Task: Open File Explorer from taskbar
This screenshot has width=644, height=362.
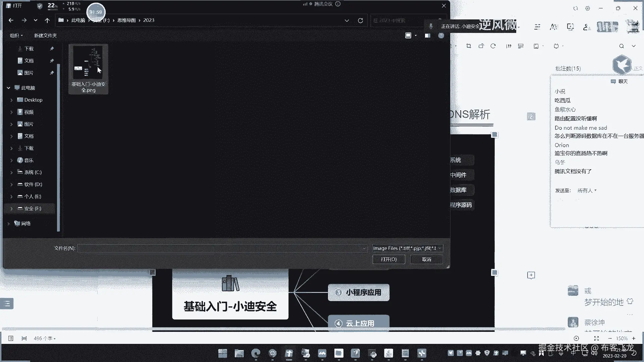Action: tap(239, 353)
